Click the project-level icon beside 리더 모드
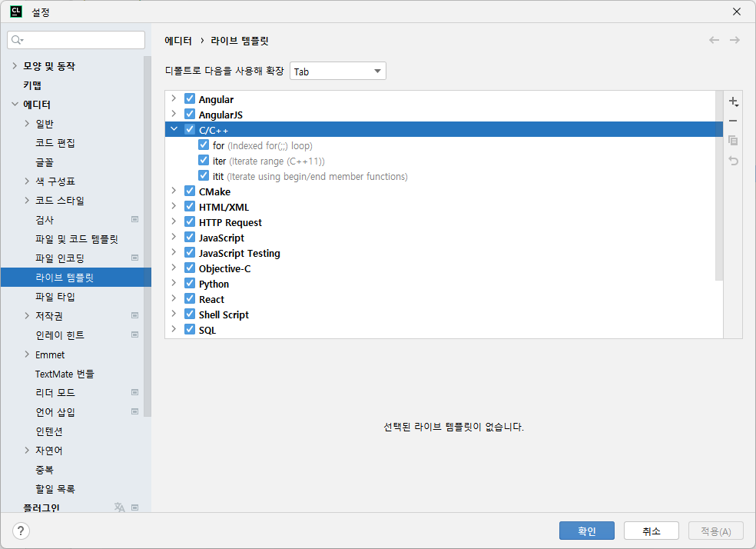 click(135, 393)
